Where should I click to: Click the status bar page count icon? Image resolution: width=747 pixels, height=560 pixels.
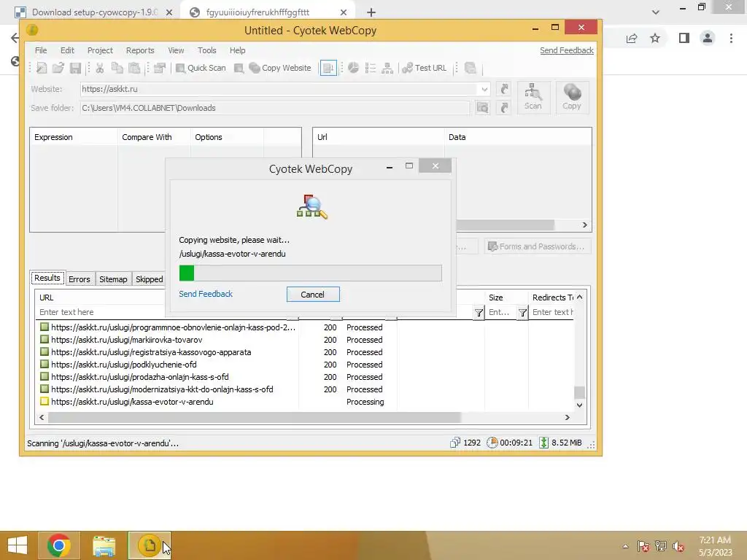455,443
